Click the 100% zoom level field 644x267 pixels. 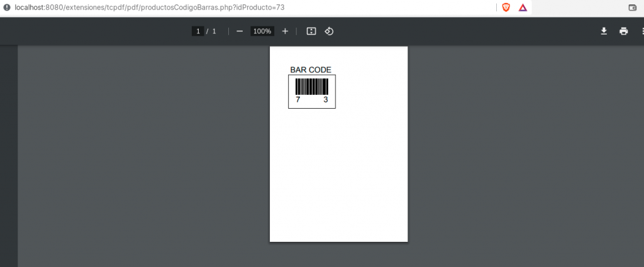pyautogui.click(x=262, y=31)
